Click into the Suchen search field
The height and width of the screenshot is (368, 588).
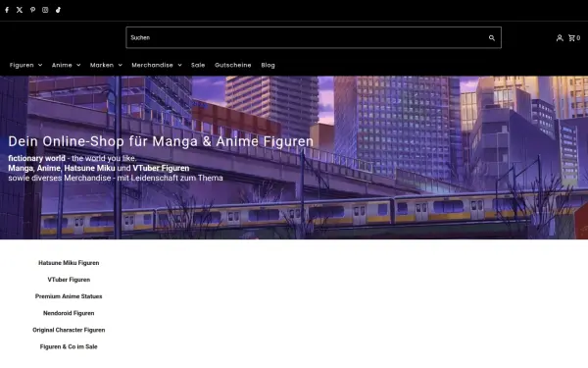[x=308, y=37]
